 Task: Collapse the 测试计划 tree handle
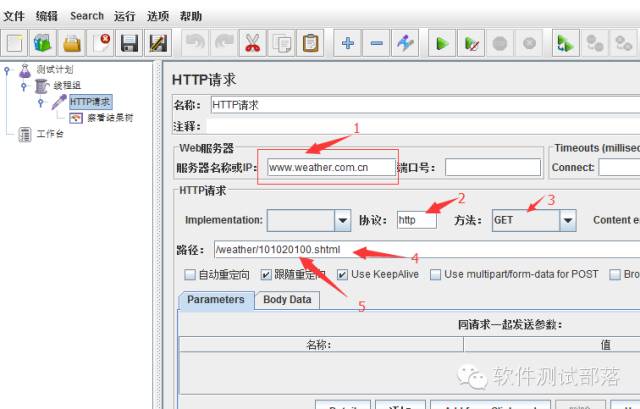(x=7, y=71)
